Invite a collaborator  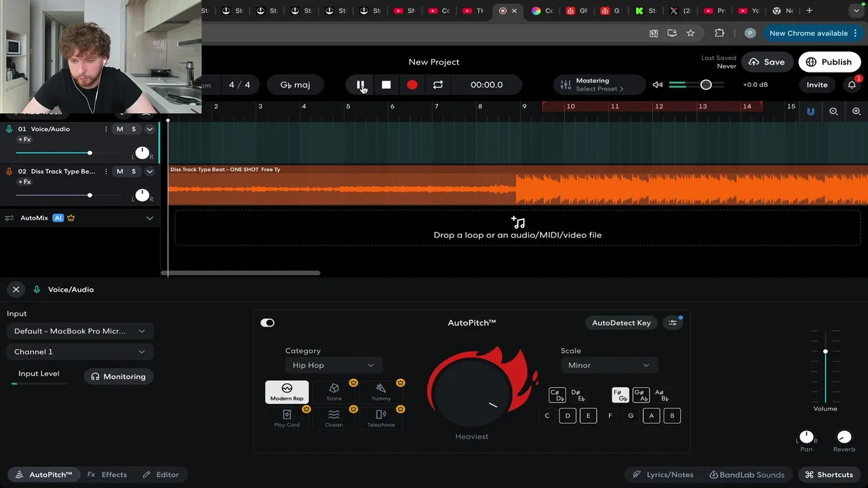(816, 85)
